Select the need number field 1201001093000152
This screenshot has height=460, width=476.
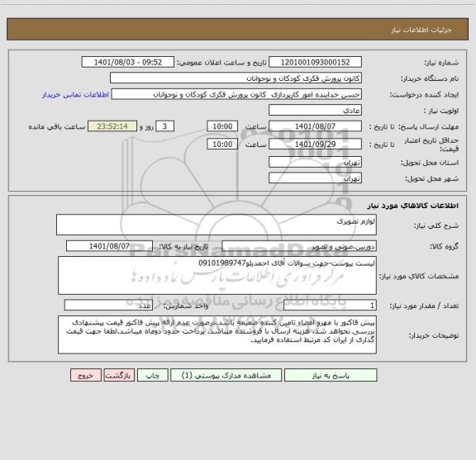315,62
